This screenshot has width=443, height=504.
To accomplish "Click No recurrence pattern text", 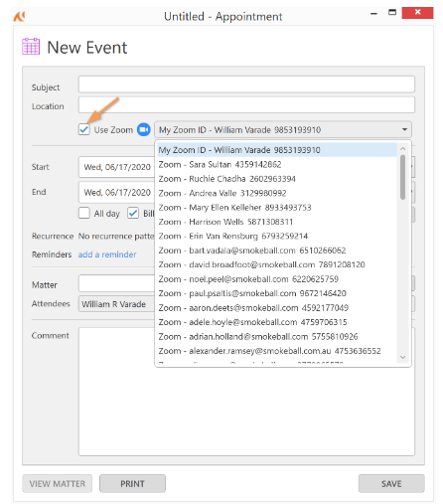I will coord(116,237).
